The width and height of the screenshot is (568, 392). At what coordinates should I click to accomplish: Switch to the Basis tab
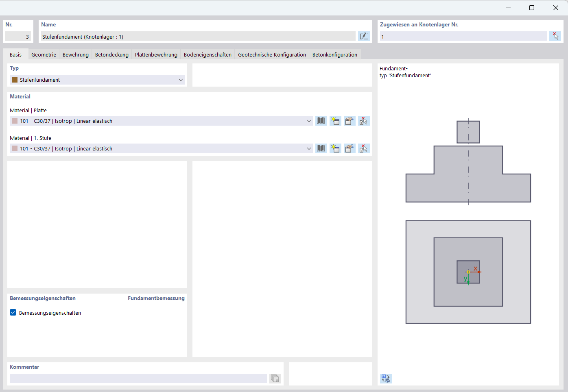15,54
